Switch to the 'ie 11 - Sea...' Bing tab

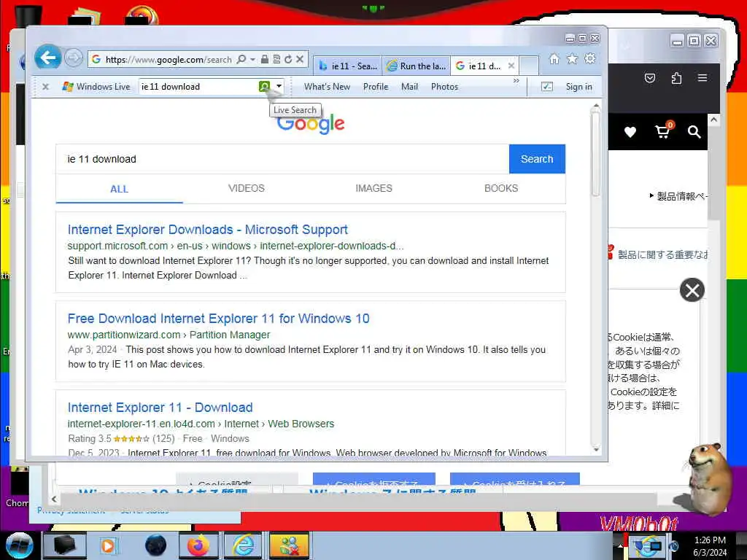[348, 66]
